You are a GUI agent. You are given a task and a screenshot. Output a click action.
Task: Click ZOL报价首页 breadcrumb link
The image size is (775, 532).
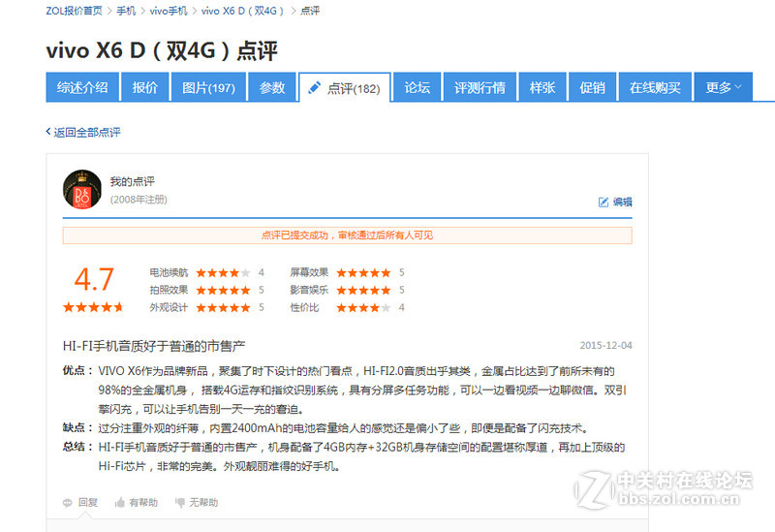pos(75,11)
